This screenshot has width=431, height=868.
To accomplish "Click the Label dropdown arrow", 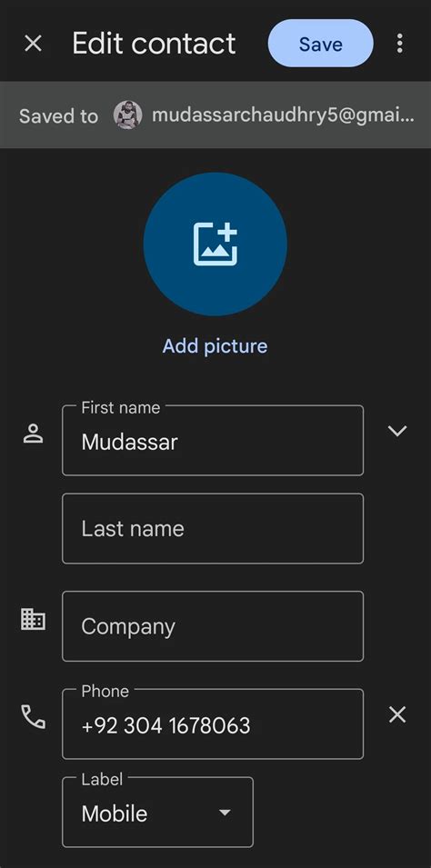I will point(225,813).
